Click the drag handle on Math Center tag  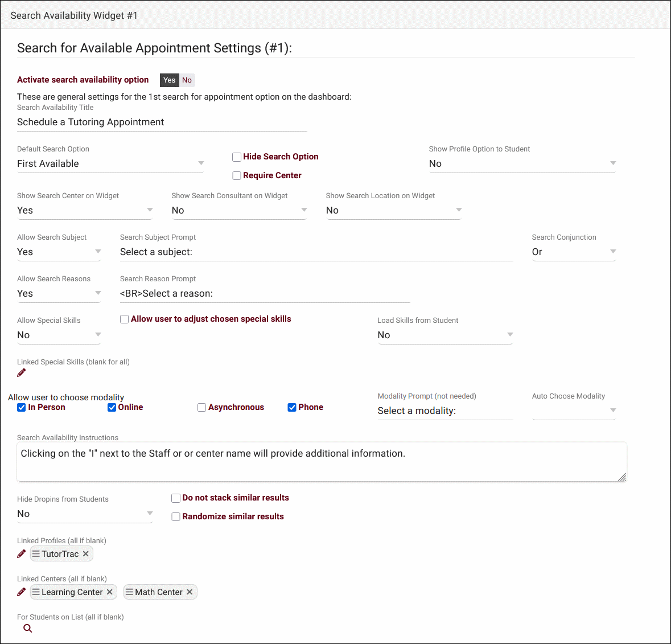[x=129, y=592]
